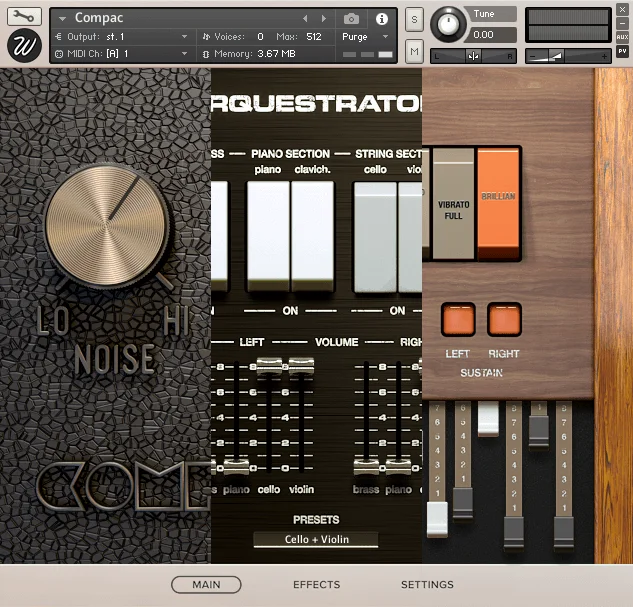Expand the Purge dropdown menu
The height and width of the screenshot is (607, 633).
coord(365,37)
